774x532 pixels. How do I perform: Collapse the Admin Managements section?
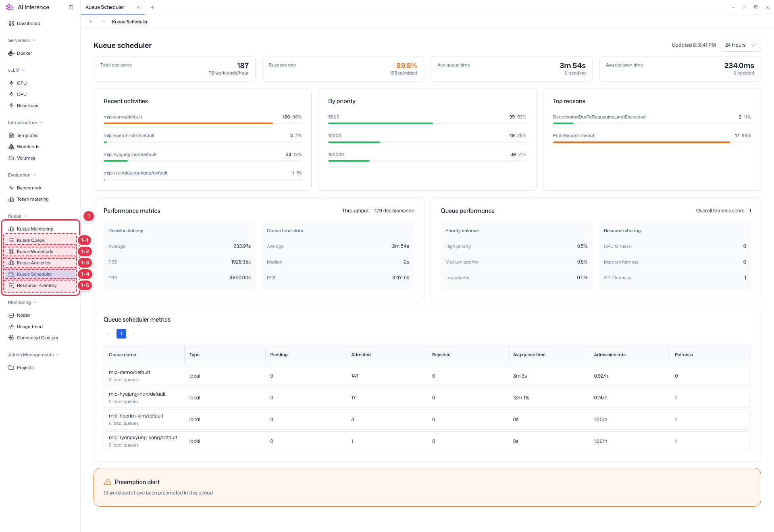[34, 355]
